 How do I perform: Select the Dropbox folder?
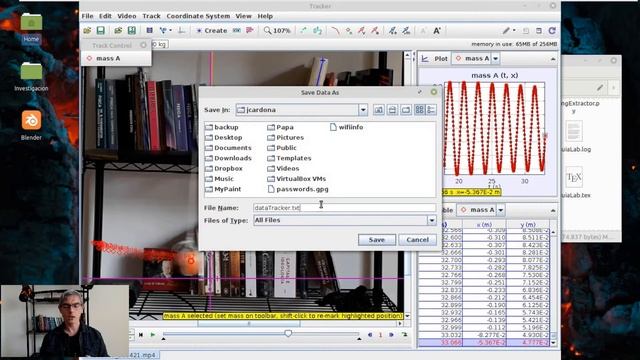pyautogui.click(x=224, y=168)
